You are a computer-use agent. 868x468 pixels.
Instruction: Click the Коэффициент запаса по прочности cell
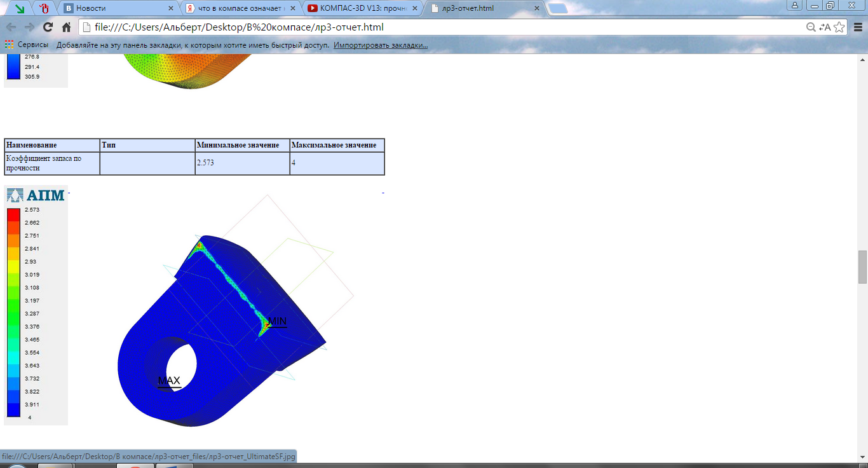coord(52,163)
